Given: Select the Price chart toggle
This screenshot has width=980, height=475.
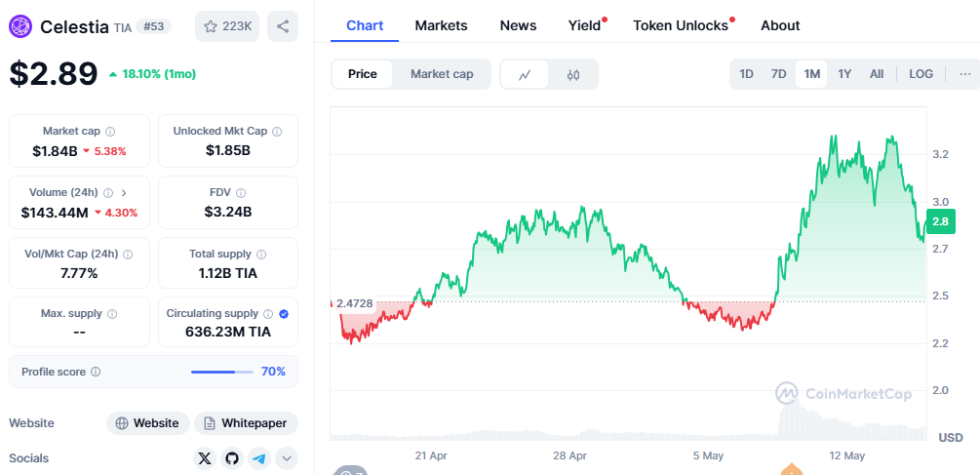Looking at the screenshot, I should (363, 74).
